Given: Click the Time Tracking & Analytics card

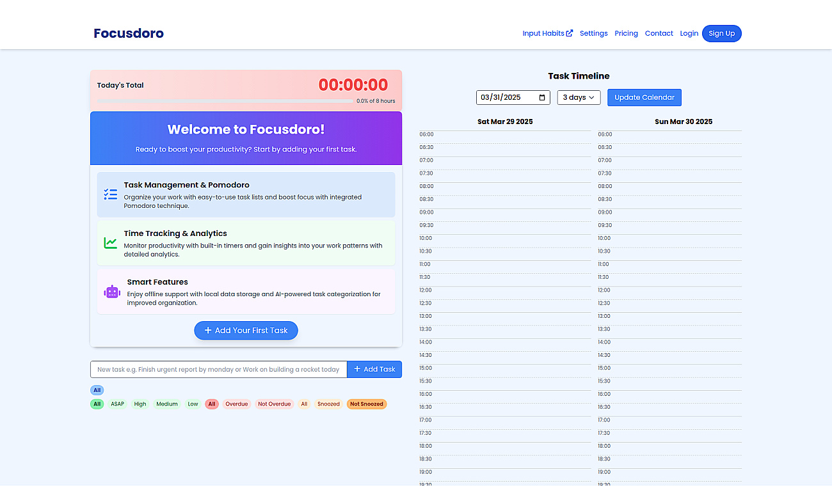Looking at the screenshot, I should [246, 243].
